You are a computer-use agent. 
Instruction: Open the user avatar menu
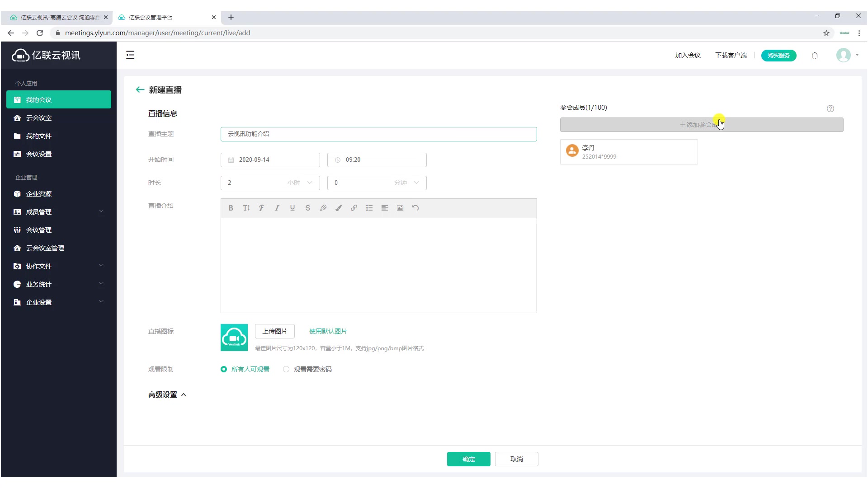[847, 55]
